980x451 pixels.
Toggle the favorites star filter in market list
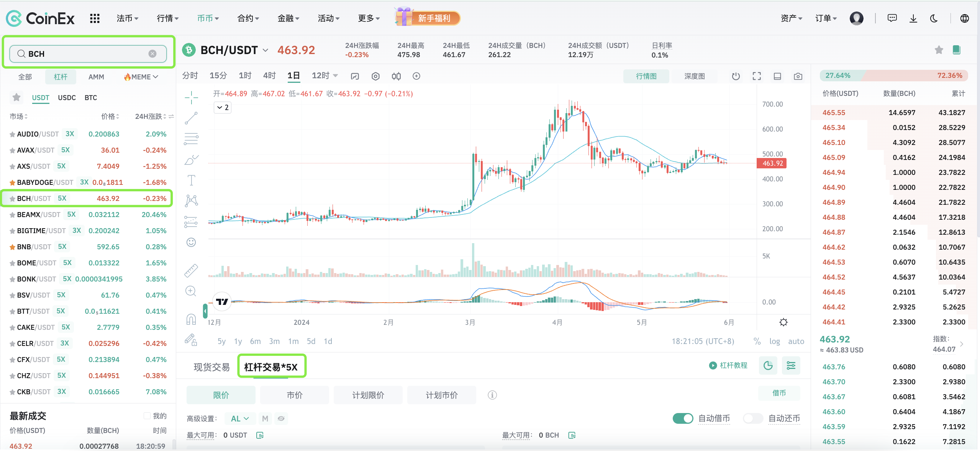[x=16, y=97]
